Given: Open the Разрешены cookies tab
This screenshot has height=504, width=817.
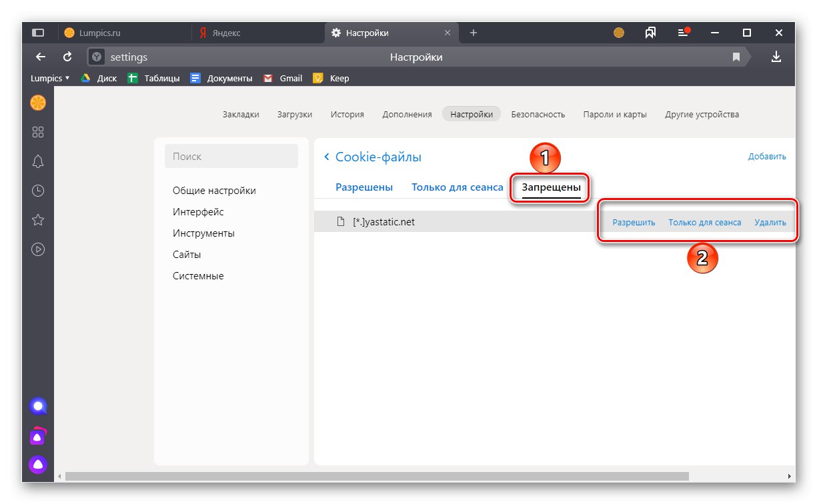Looking at the screenshot, I should click(364, 187).
